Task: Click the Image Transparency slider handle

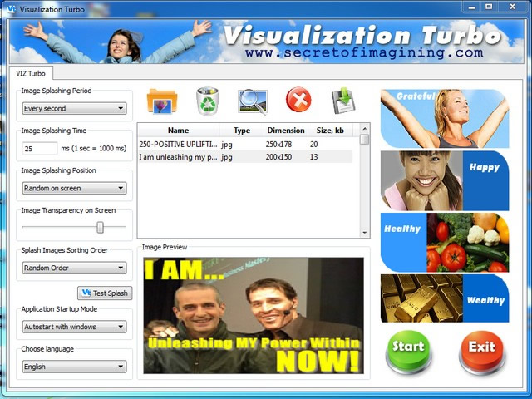Action: click(x=100, y=227)
